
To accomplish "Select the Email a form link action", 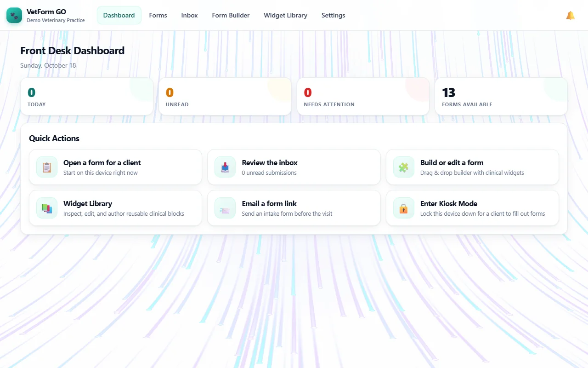I will [x=294, y=208].
